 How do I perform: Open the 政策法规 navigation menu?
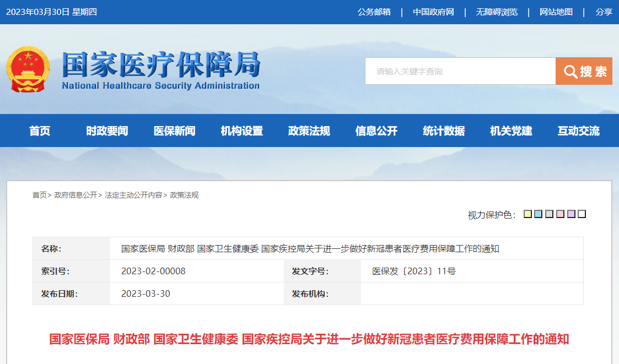point(309,131)
